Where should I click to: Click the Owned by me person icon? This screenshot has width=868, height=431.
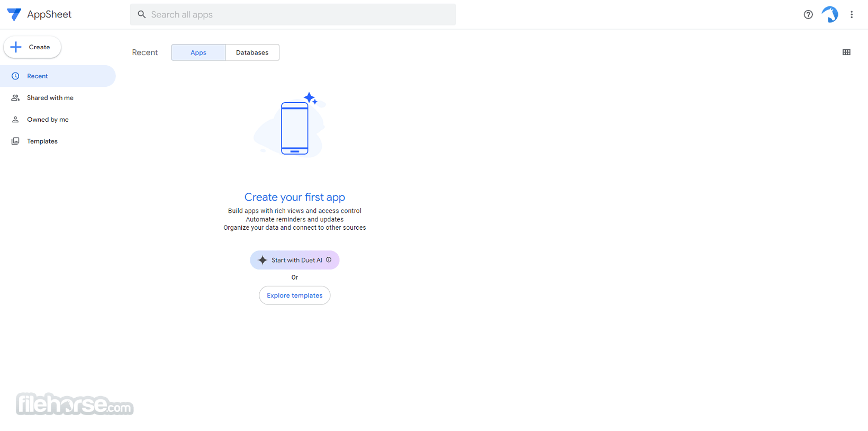[15, 120]
